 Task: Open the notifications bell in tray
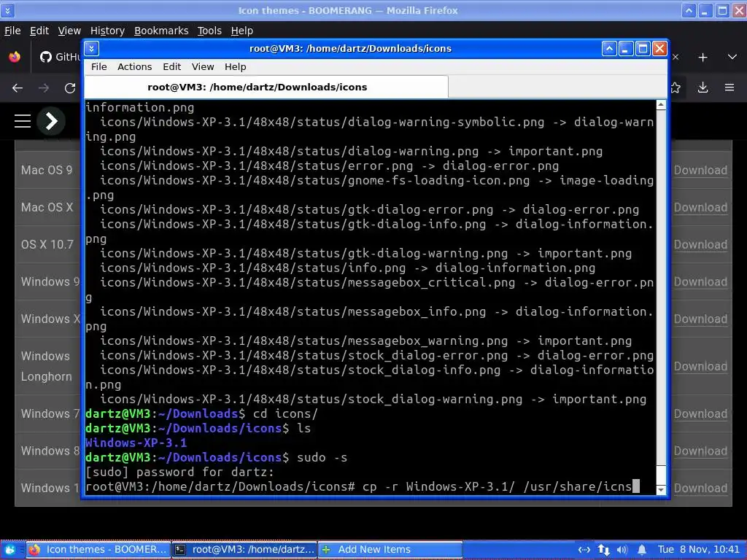coord(642,550)
